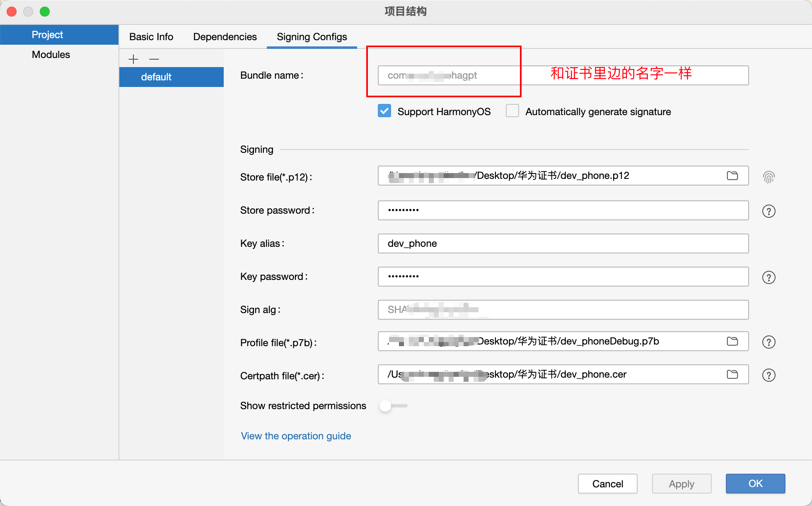This screenshot has height=506, width=812.
Task: Edit the Key alias field
Action: coord(563,243)
